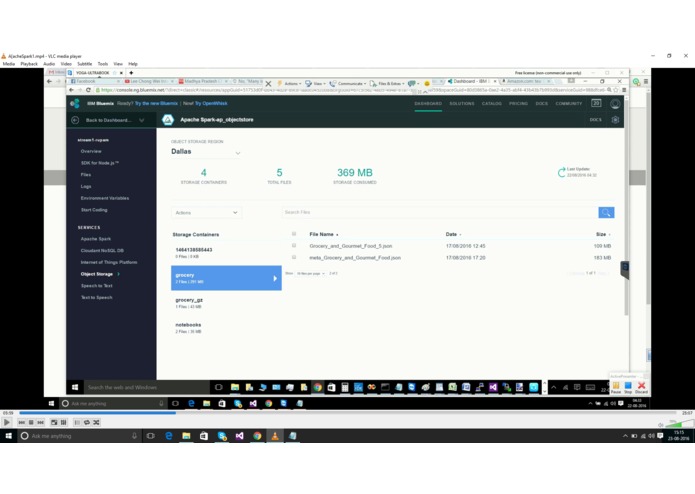Open the SOLUTIONS tab in Bluemix
Image resolution: width=695 pixels, height=494 pixels.
(462, 104)
